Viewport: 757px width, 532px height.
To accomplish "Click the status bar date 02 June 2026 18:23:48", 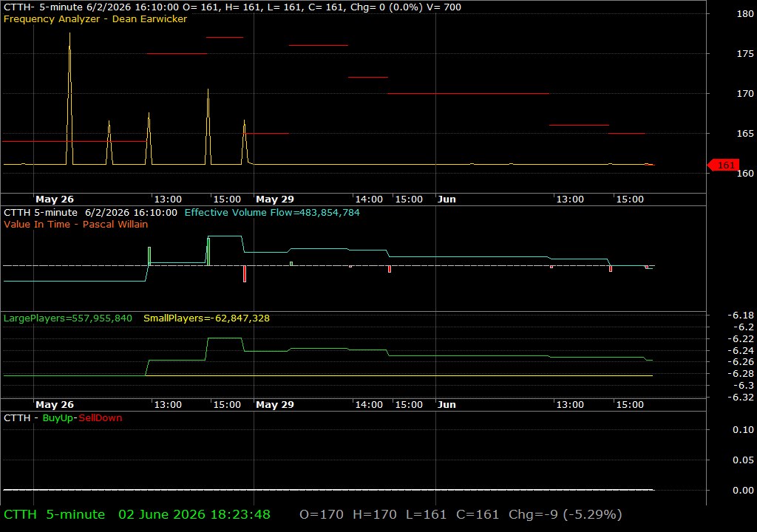I will 194,514.
